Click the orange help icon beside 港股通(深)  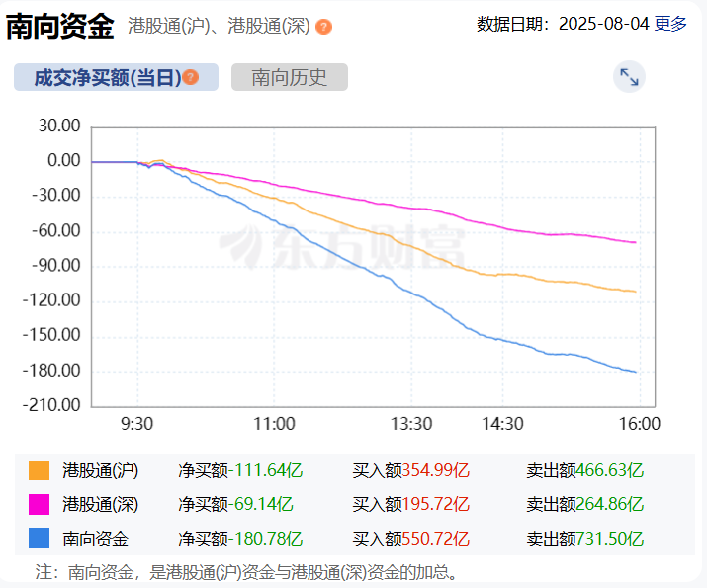click(323, 27)
